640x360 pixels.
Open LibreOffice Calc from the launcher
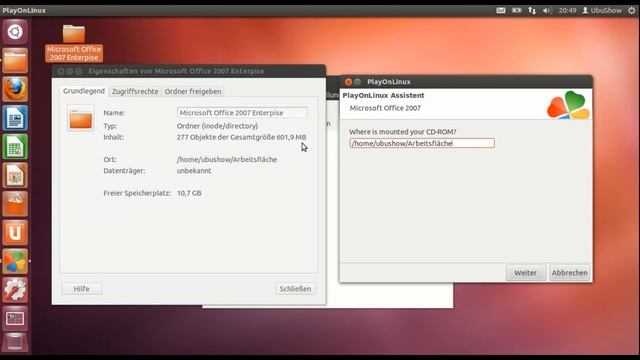[15, 147]
